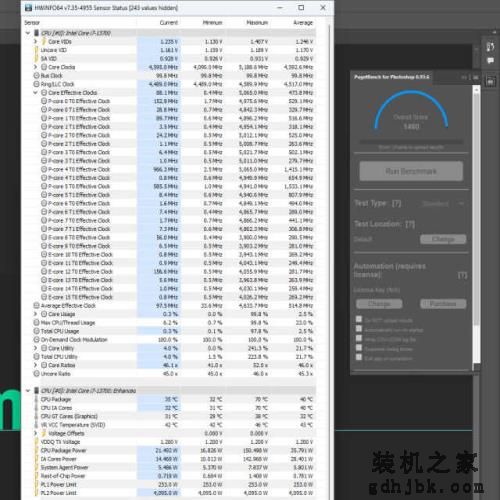Click the power icon beside CPU Package Power
The image size is (500, 500).
36,450
